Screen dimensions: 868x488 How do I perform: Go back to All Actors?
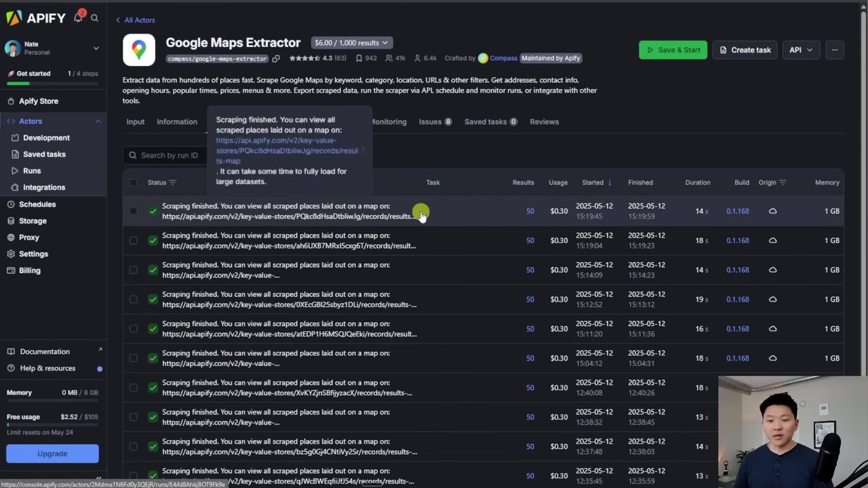136,20
